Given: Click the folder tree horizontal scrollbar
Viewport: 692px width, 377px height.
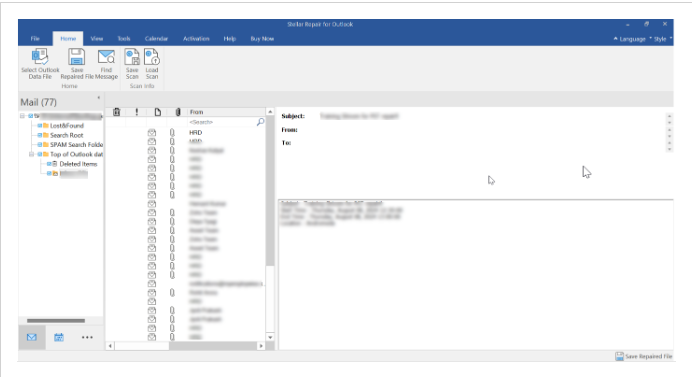Looking at the screenshot, I should (56, 320).
